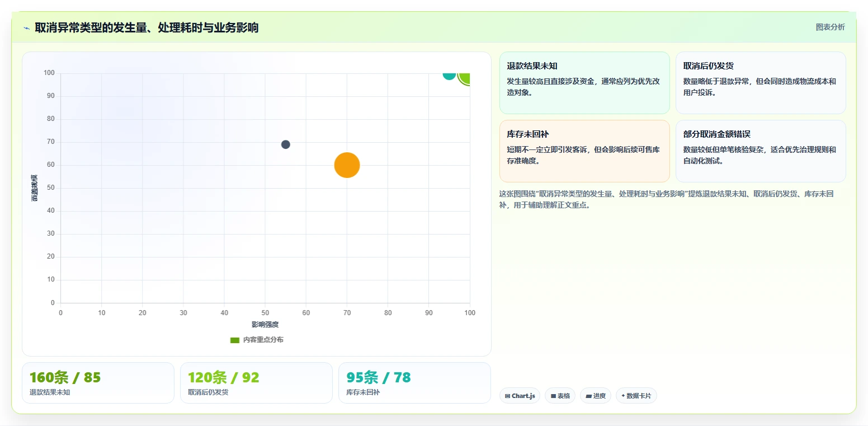Click the text 发生量较高且直接涉及资金
This screenshot has width=868, height=426.
pos(551,81)
